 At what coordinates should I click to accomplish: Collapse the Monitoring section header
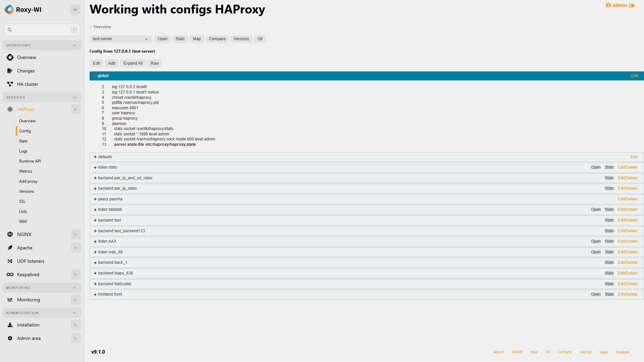[42, 288]
